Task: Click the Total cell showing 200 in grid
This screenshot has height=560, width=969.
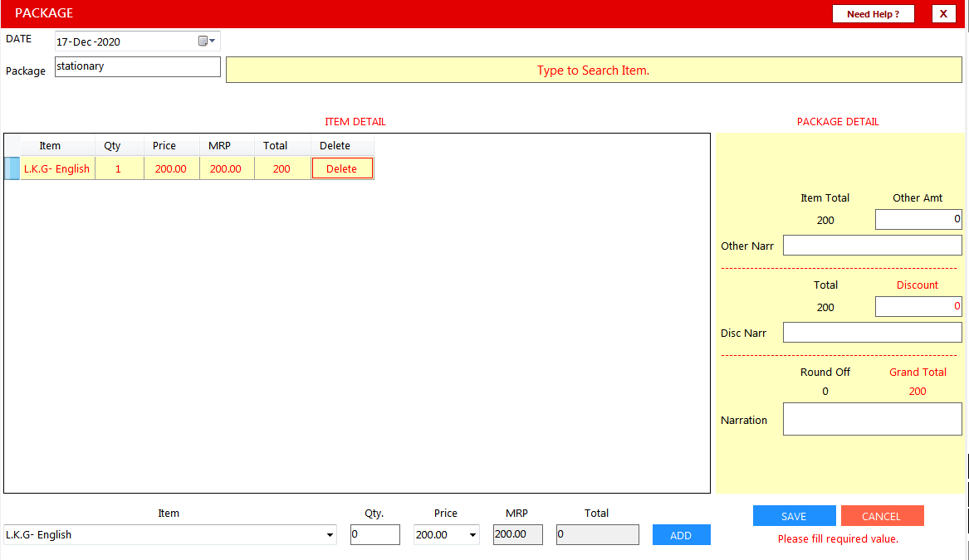Action: pyautogui.click(x=281, y=168)
